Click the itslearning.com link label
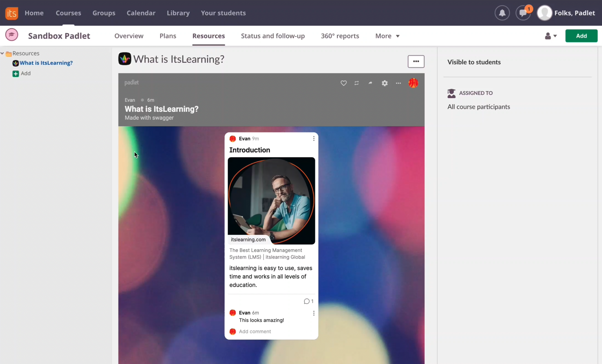This screenshot has height=364, width=602. click(248, 240)
